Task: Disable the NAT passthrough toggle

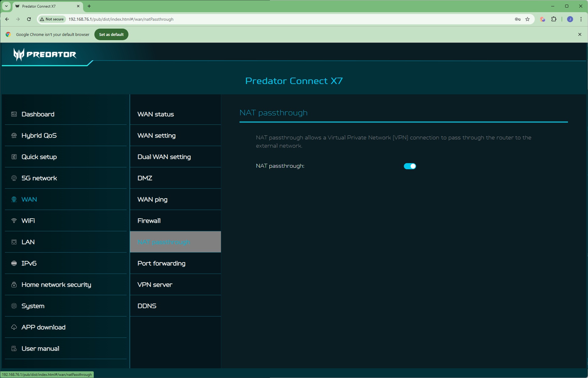Action: pos(410,166)
